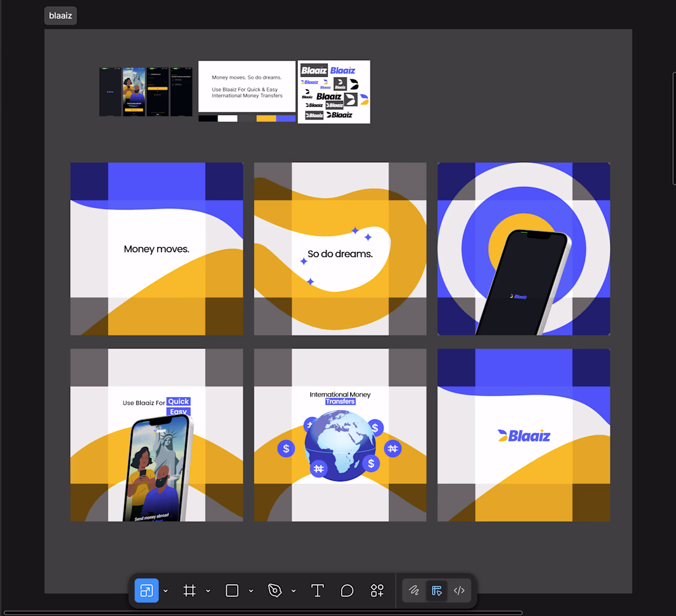Select the 'Transfers' highlighted label
Viewport: 676px width, 616px height.
[340, 401]
